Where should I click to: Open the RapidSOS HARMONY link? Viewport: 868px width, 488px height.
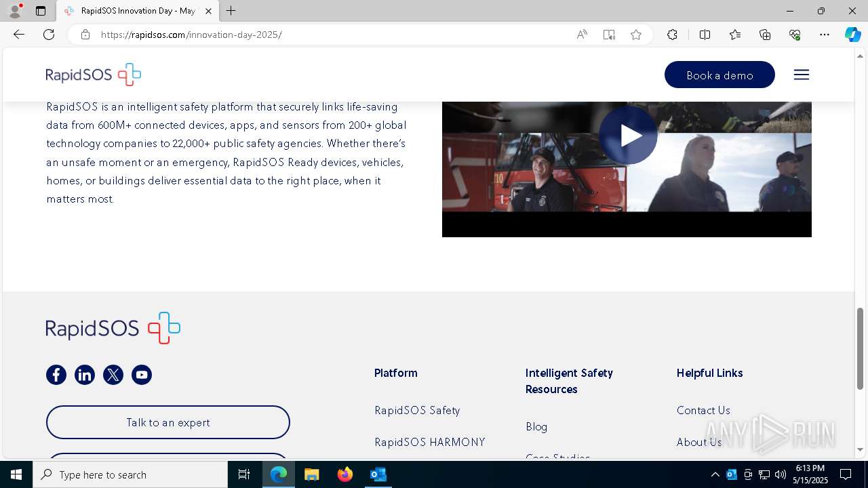click(x=430, y=442)
